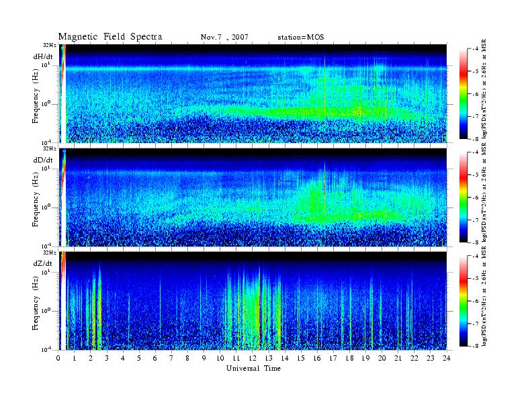Click hour tick label 16 on time axis
The image size is (532, 411).
pyautogui.click(x=317, y=359)
